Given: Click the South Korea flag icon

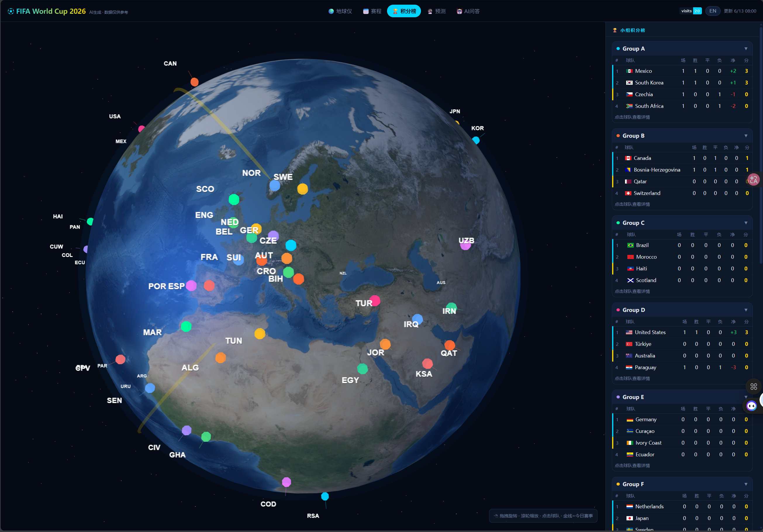Looking at the screenshot, I should click(629, 83).
